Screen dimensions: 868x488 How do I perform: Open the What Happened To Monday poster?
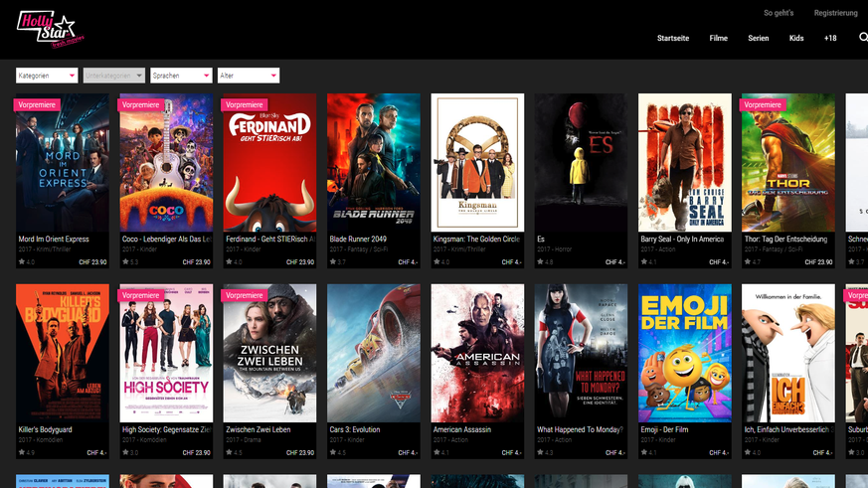[581, 353]
